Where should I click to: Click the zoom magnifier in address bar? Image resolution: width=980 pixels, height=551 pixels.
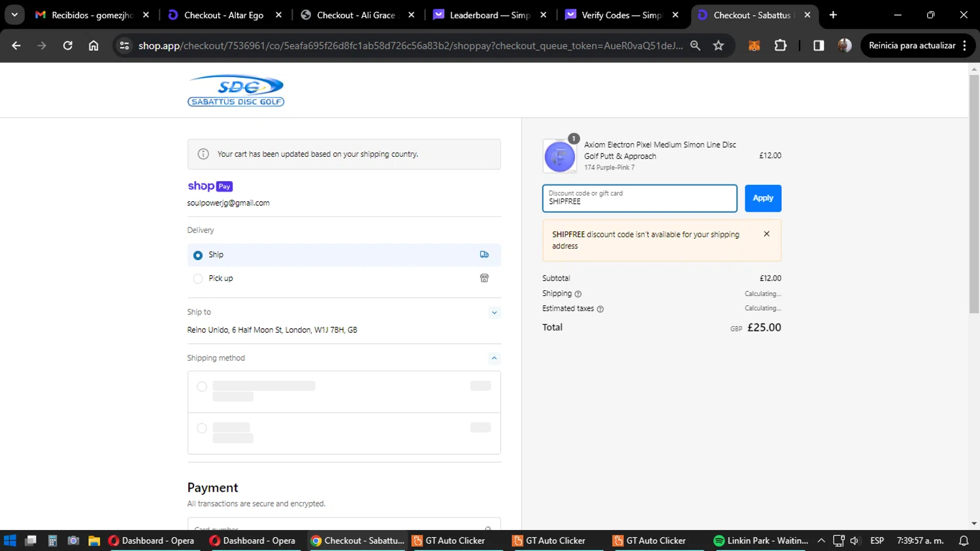pyautogui.click(x=695, y=46)
